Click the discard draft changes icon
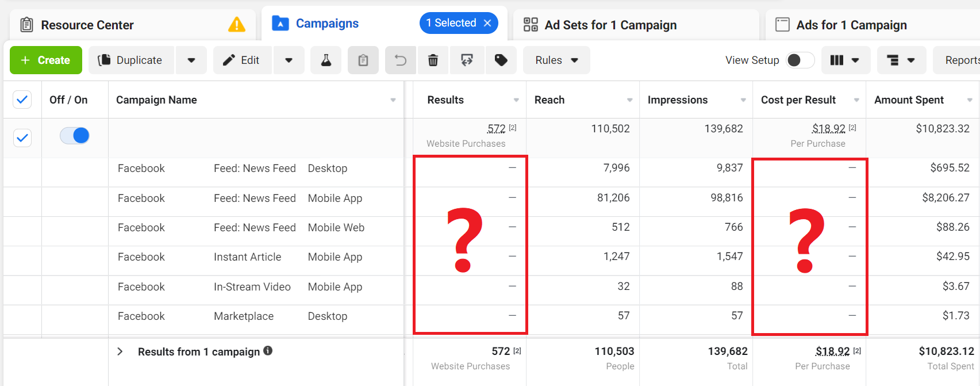 coord(467,60)
